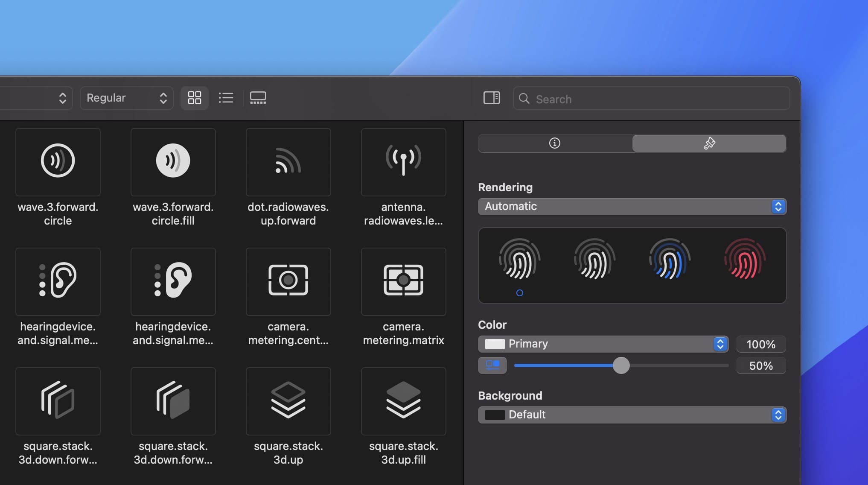Open the Info inspector tab
This screenshot has height=485, width=868.
tap(555, 143)
